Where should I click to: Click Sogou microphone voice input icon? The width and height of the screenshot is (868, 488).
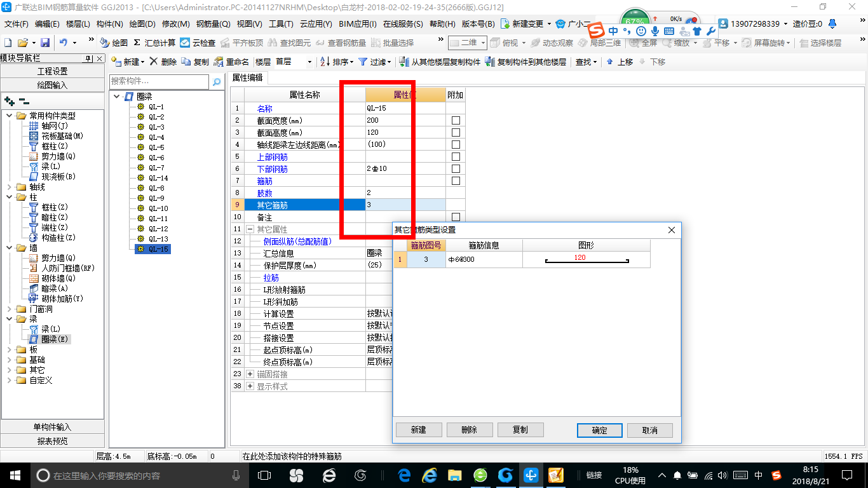(655, 30)
